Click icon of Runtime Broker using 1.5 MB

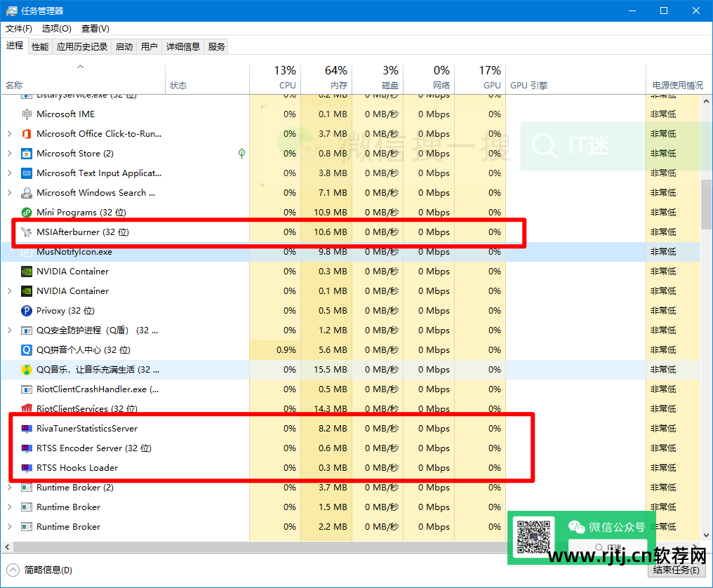(27, 507)
